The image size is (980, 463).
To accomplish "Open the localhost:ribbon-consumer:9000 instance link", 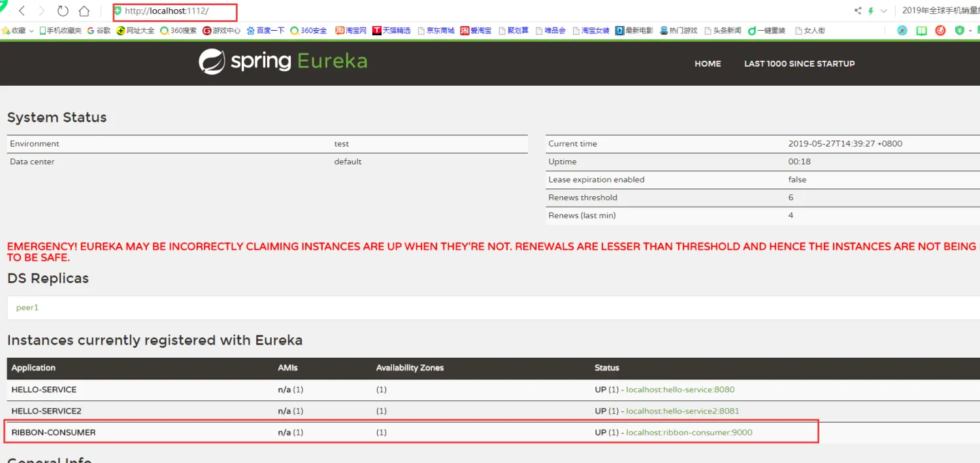I will (689, 432).
